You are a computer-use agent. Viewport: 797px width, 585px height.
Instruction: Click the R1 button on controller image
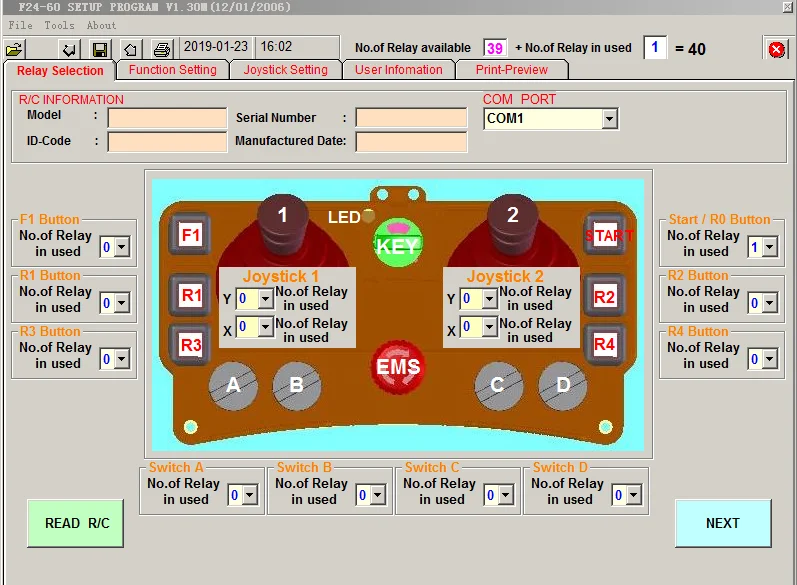191,295
